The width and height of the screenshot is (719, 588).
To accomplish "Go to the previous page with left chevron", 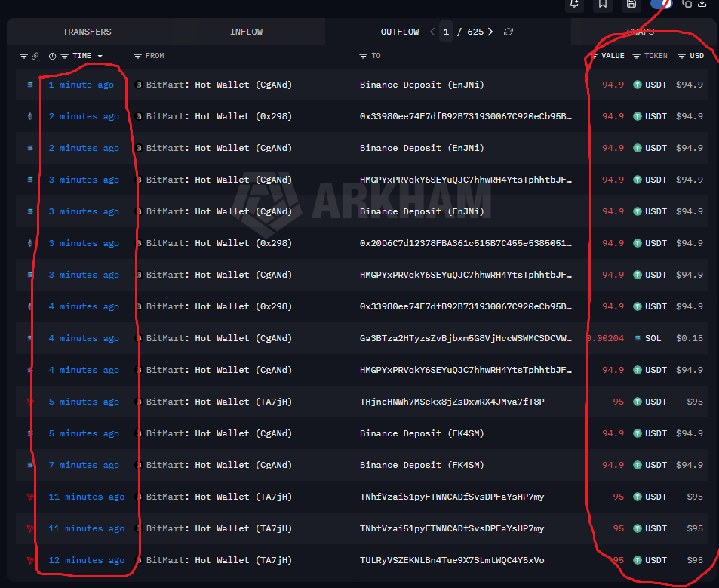I will (x=432, y=32).
